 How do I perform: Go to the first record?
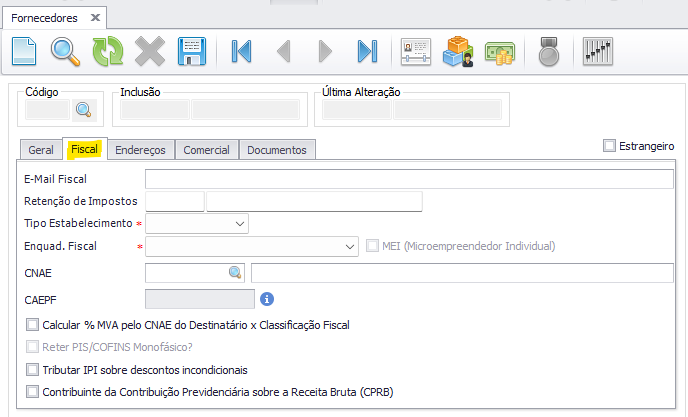click(x=240, y=51)
